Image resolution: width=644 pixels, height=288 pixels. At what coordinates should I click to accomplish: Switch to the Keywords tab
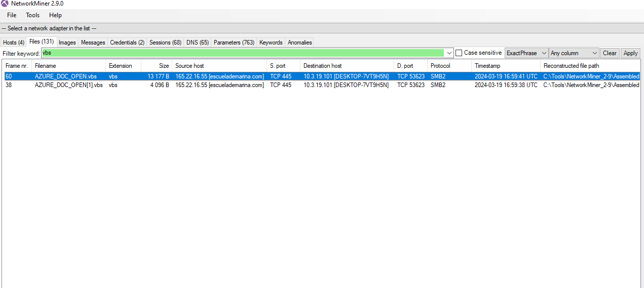[271, 43]
